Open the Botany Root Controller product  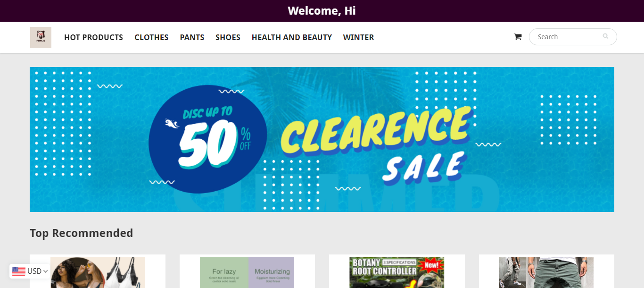396,272
